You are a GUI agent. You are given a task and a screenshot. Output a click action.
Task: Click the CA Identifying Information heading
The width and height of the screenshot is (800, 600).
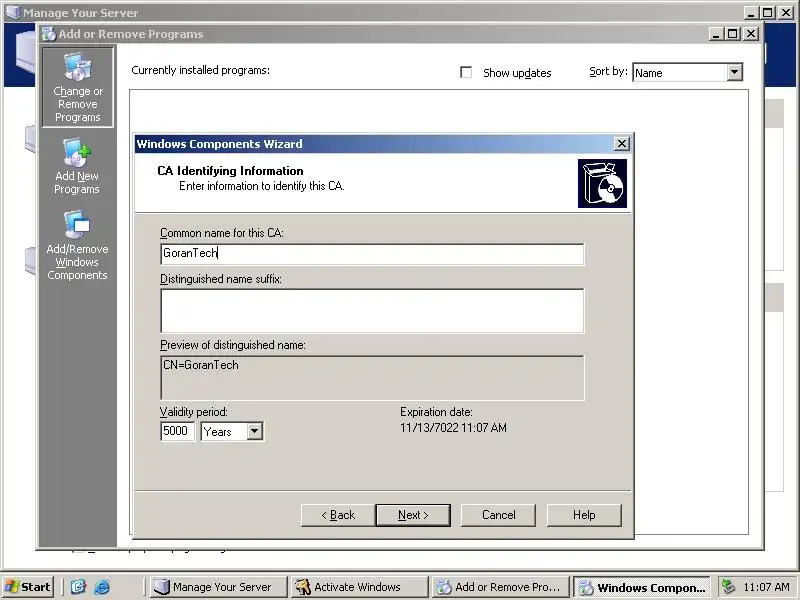(230, 171)
